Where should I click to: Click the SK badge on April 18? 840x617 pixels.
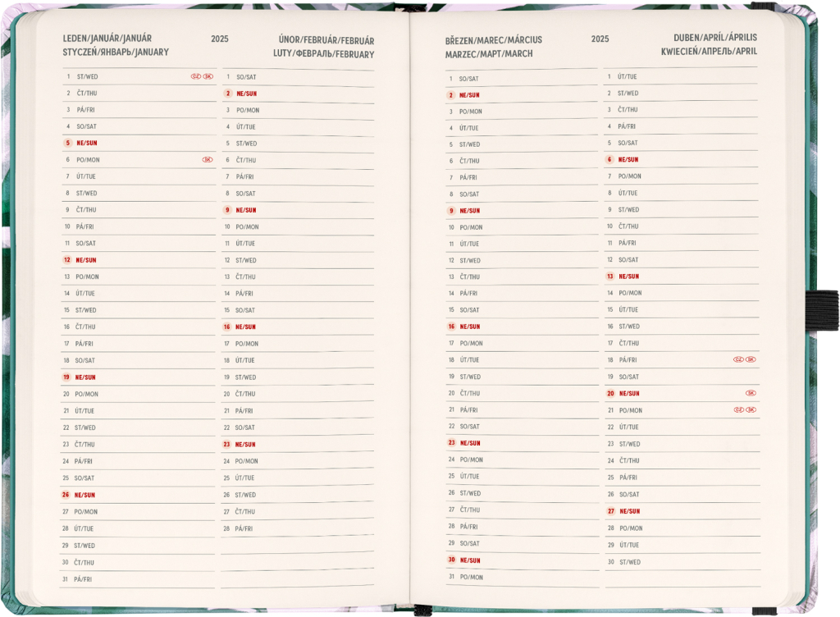point(751,359)
